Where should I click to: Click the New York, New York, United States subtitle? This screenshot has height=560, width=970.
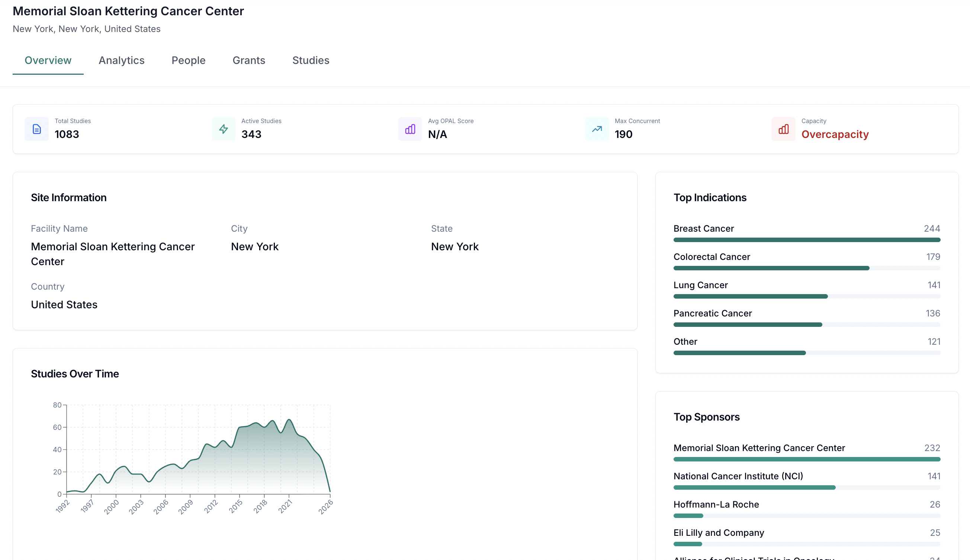[87, 29]
